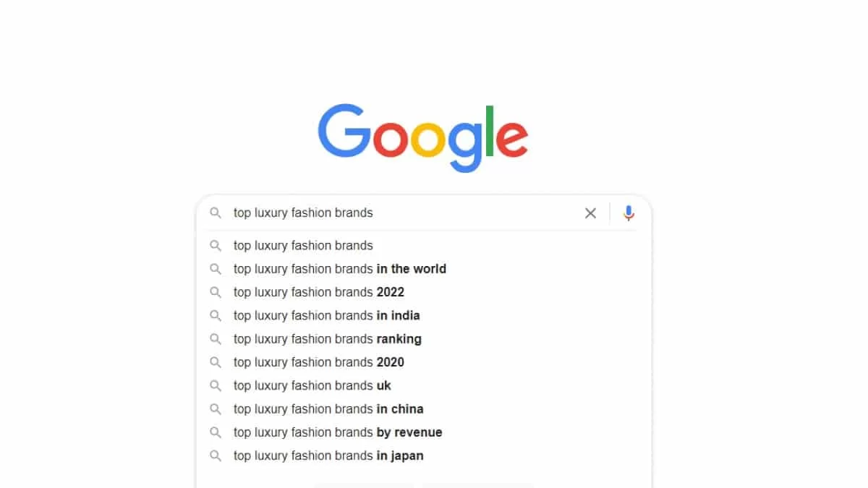868x488 pixels.
Task: Select the suggestion ending in "uk"
Action: click(312, 385)
